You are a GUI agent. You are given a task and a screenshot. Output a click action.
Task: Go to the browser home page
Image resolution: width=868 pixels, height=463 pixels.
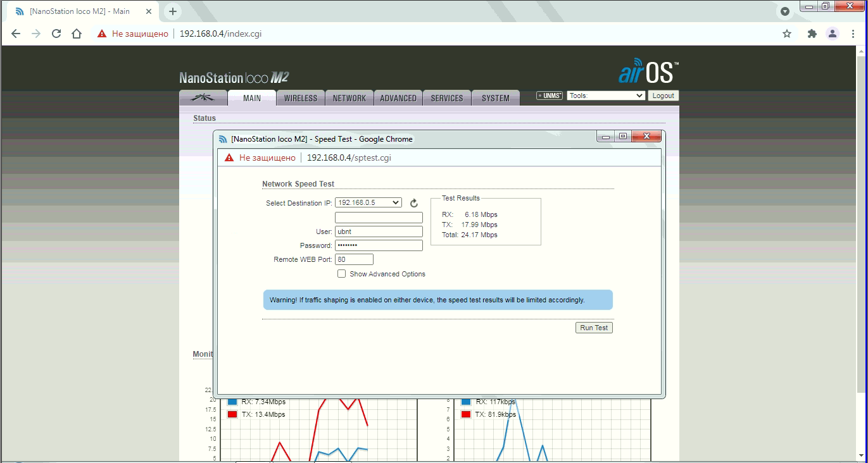[x=77, y=34]
